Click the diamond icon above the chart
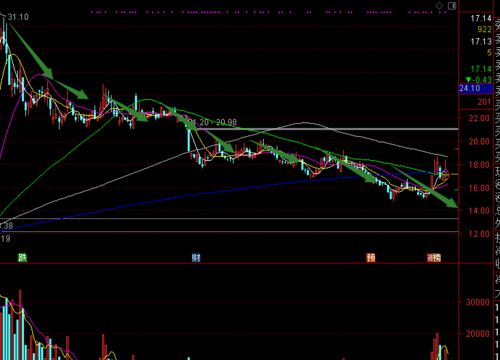Image resolution: width=500 pixels, height=360 pixels. (439, 6)
